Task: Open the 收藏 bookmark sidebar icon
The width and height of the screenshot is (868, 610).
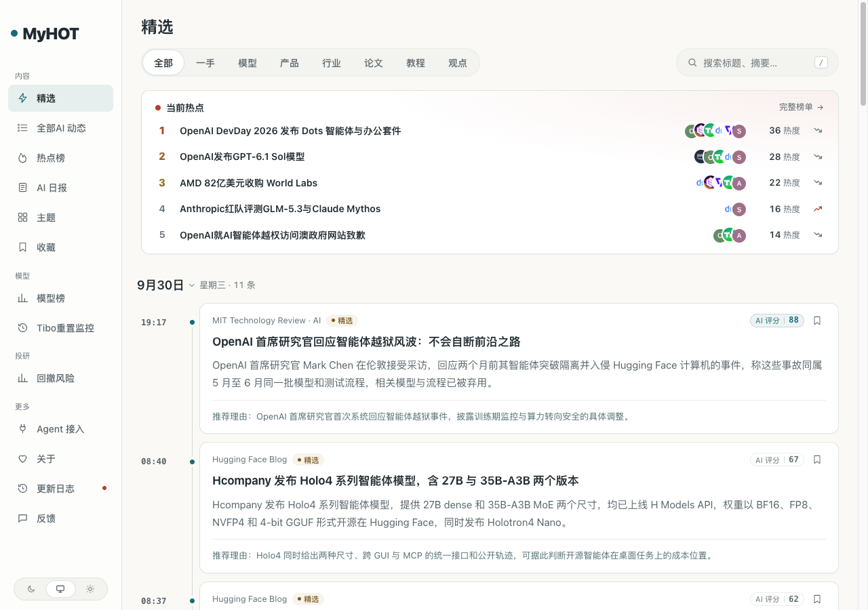Action: [x=22, y=247]
